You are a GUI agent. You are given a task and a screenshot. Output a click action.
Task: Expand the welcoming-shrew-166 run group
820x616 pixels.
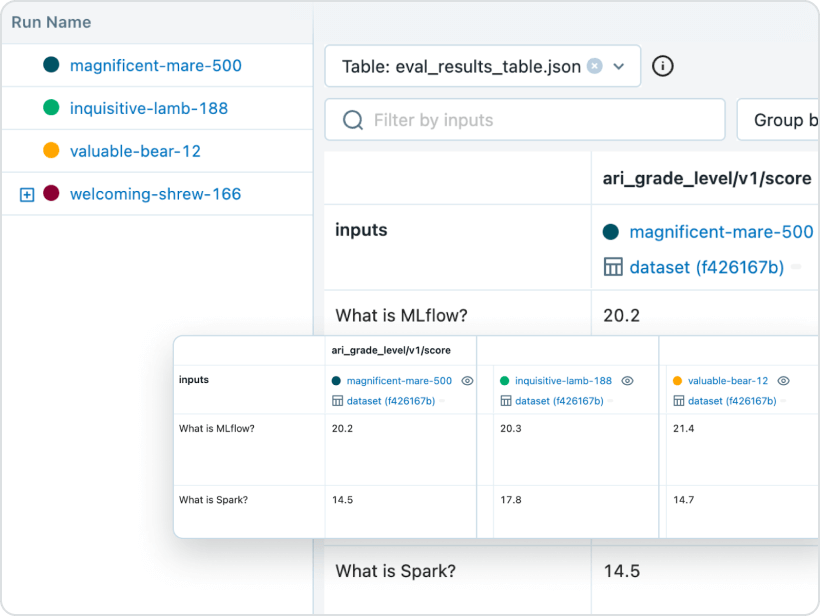pyautogui.click(x=27, y=195)
